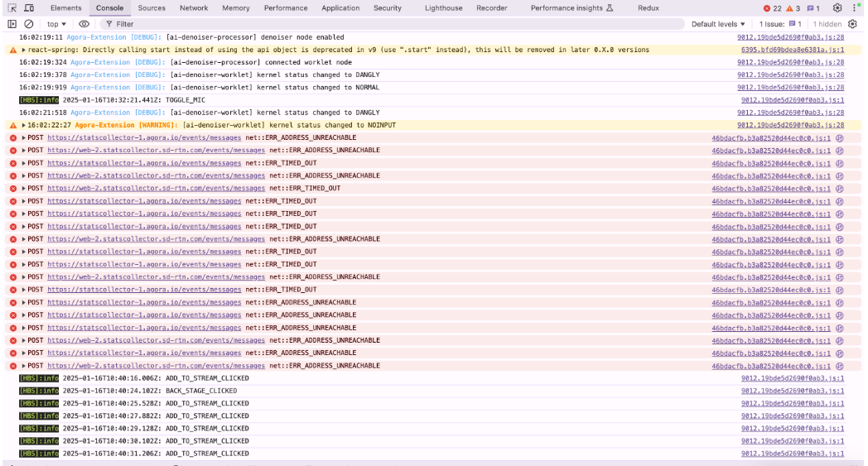Activate the inspect element picker icon
This screenshot has height=466, width=868.
tap(12, 8)
